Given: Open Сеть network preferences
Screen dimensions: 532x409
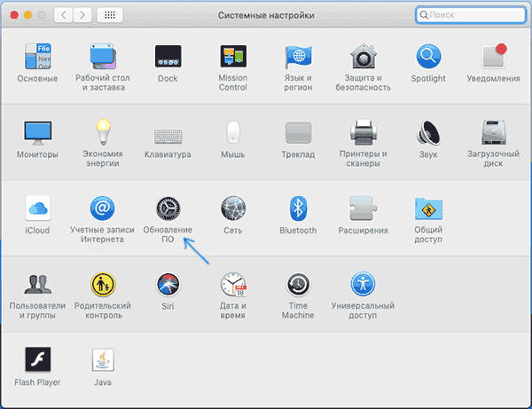Looking at the screenshot, I should (232, 209).
